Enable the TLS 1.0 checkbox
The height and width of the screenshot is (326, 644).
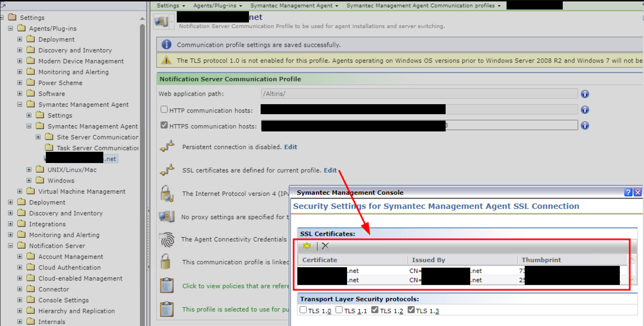coord(303,310)
